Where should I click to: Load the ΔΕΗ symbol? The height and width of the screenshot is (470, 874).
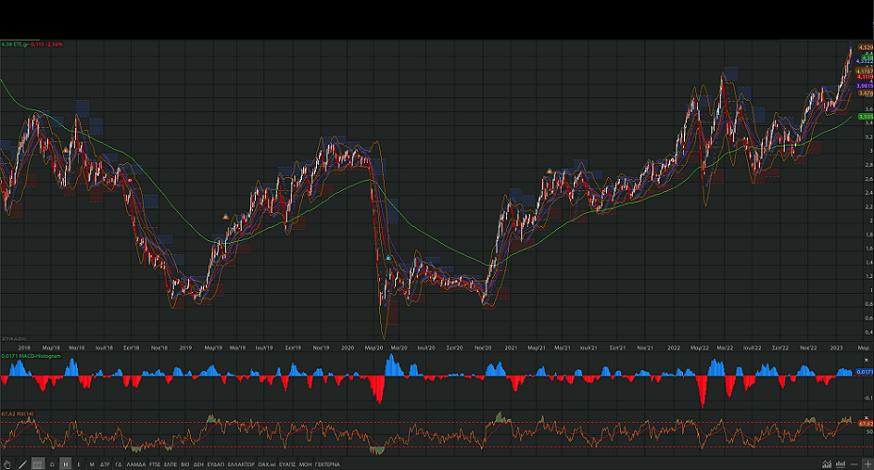click(x=198, y=464)
